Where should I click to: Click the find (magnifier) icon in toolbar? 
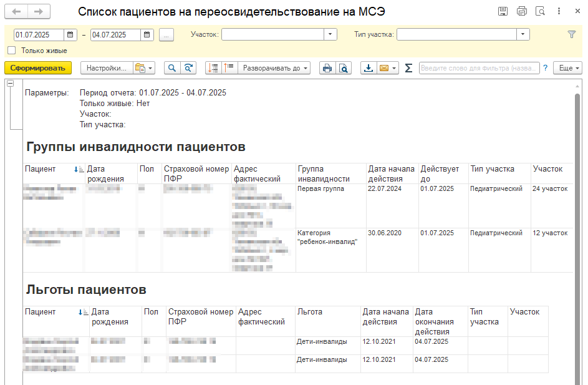coord(171,68)
